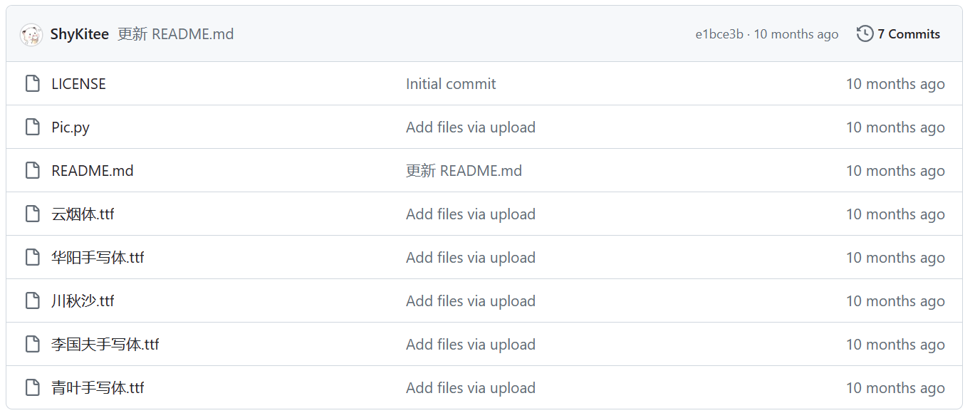Open the LICENSE file
The height and width of the screenshot is (413, 980).
coord(78,84)
